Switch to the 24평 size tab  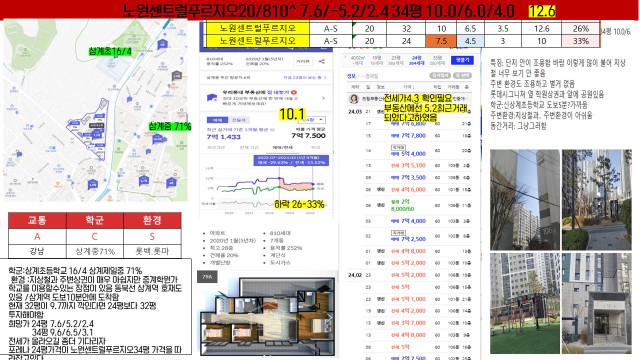pos(416,60)
